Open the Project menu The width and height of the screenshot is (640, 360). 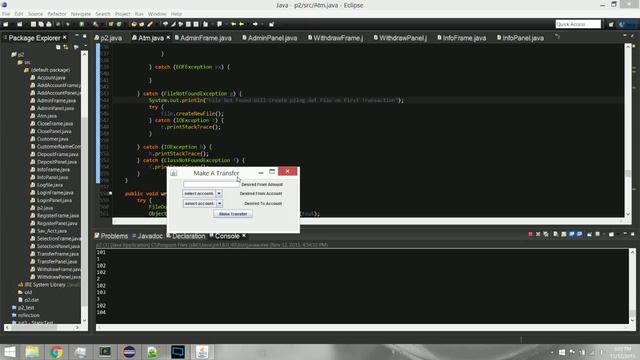click(122, 14)
